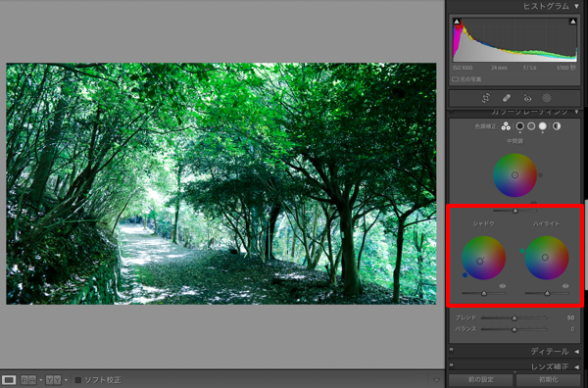Select the Healing bandage tool

click(x=507, y=98)
